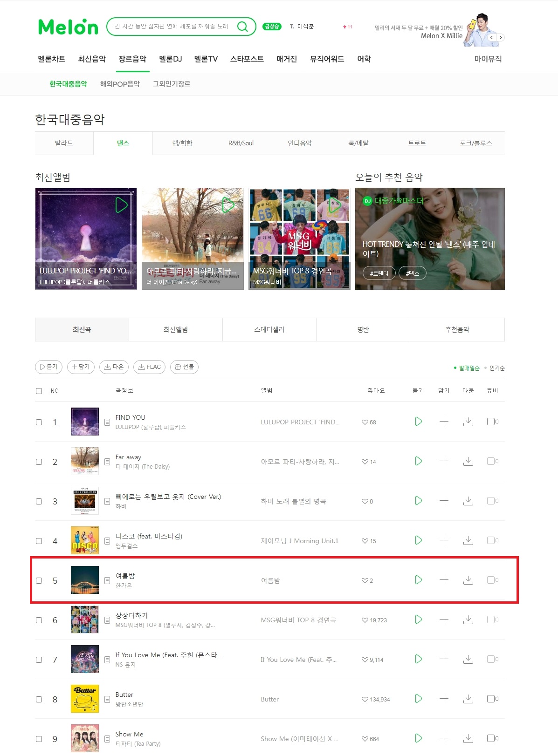Check the box for track 3
This screenshot has width=558, height=756.
39,501
